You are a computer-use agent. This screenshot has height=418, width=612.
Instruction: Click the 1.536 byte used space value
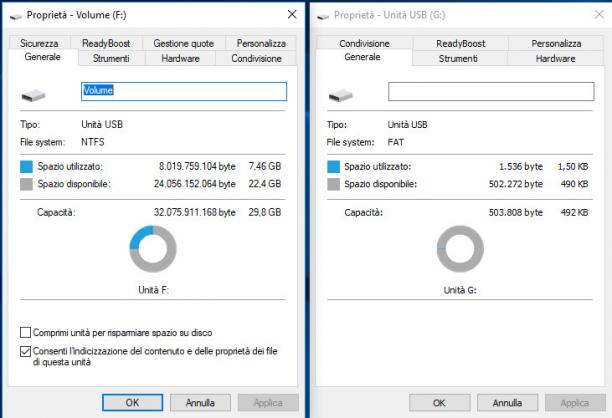click(521, 167)
